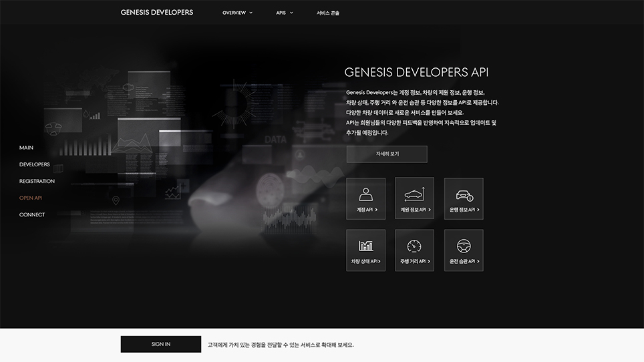Expand the OVERVIEW dropdown menu

[x=237, y=13]
